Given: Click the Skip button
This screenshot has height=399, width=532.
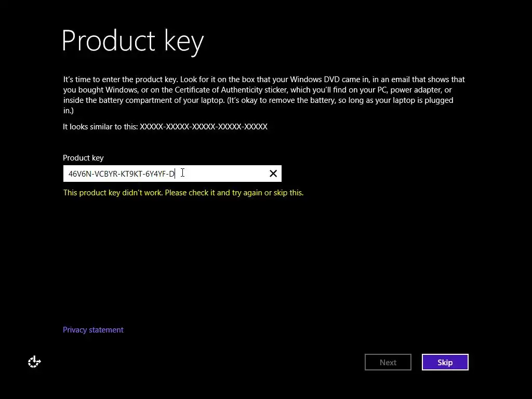Looking at the screenshot, I should pyautogui.click(x=445, y=362).
